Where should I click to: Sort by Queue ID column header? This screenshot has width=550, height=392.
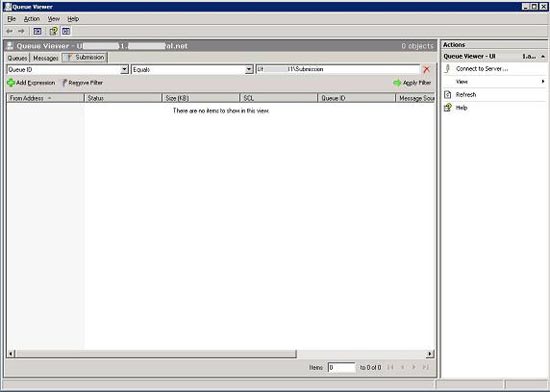tap(357, 98)
